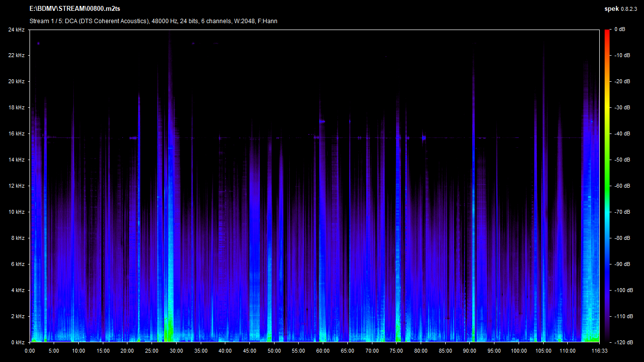This screenshot has width=644, height=362.
Task: Click the 8 kHz frequency axis label
Action: pos(18,238)
